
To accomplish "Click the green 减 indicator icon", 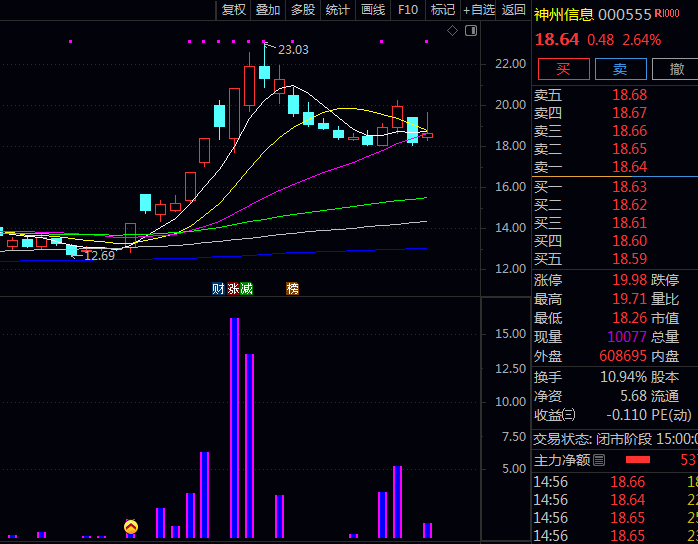I will coord(246,289).
